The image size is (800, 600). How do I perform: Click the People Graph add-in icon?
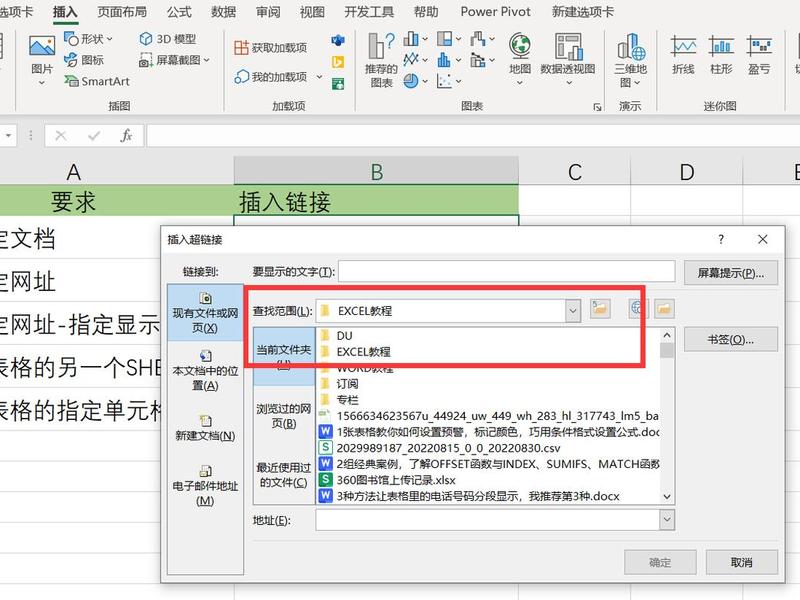(338, 83)
